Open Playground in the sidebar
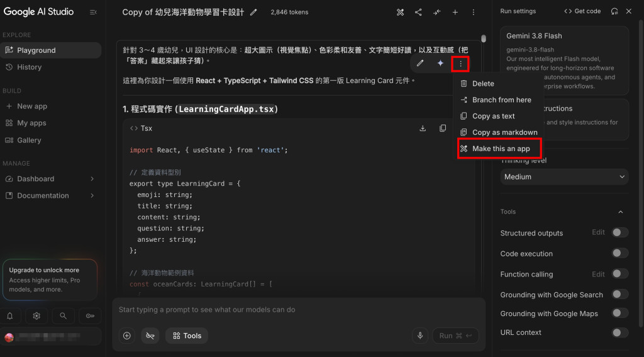 tap(50, 50)
